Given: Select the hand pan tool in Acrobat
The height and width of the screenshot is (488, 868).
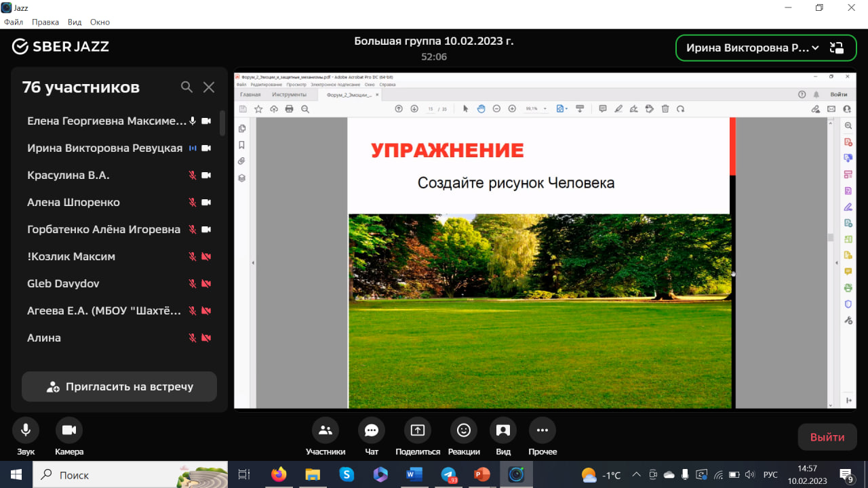Looking at the screenshot, I should click(481, 108).
